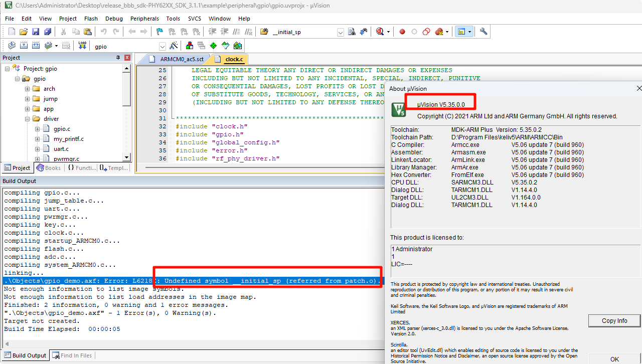The width and height of the screenshot is (642, 364).
Task: Save all files icon
Action: 48,32
